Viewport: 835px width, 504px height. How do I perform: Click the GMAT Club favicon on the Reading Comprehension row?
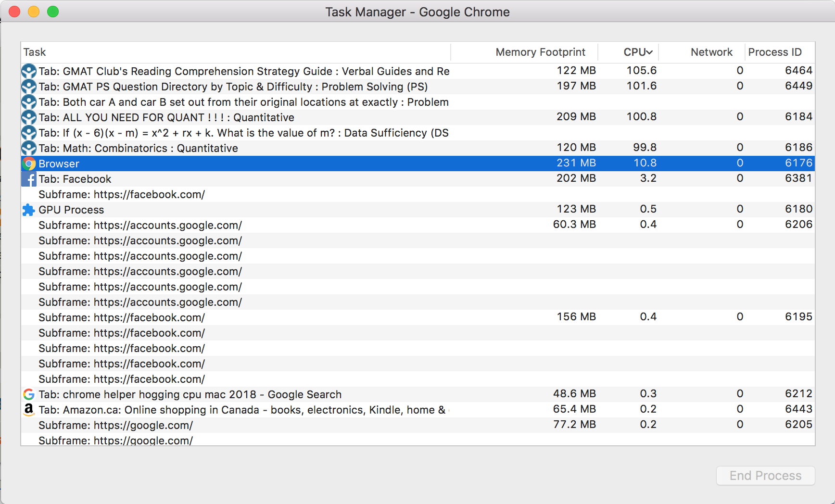[x=29, y=71]
